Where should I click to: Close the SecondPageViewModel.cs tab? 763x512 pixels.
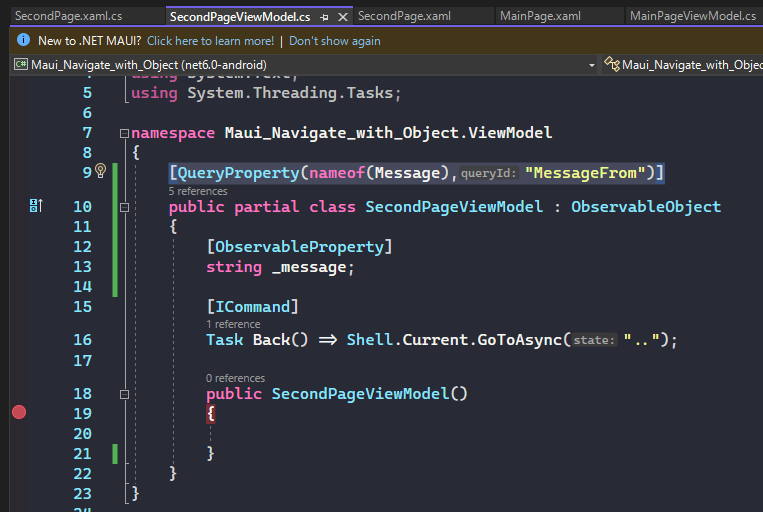click(343, 17)
